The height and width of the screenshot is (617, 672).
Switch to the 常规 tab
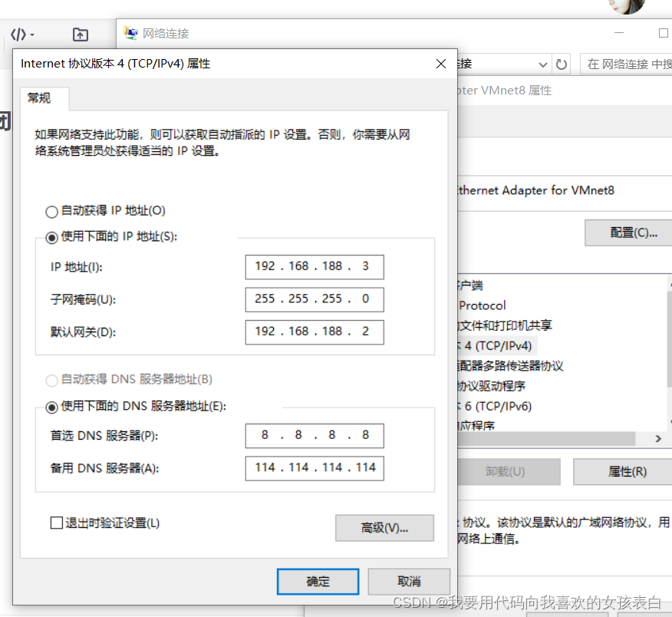(x=43, y=98)
